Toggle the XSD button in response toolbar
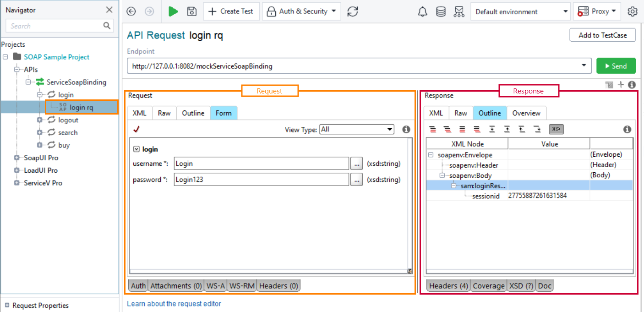The image size is (644, 312). (x=556, y=129)
